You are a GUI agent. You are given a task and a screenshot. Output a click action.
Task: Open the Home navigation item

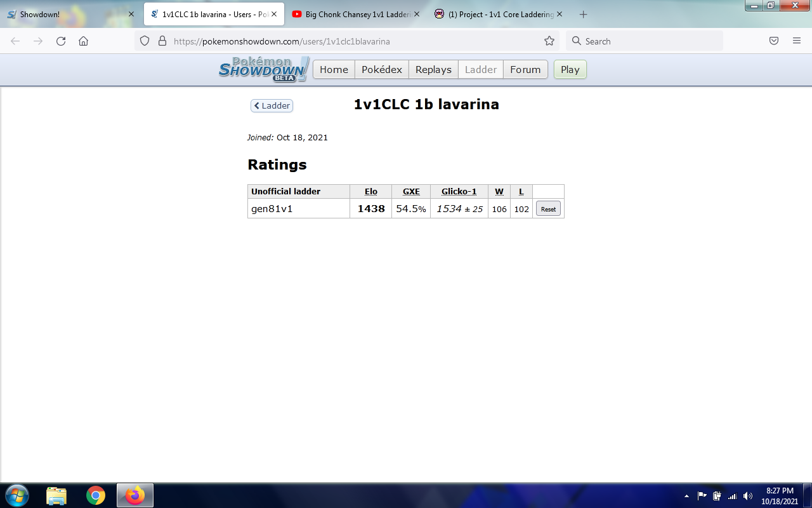(x=334, y=69)
